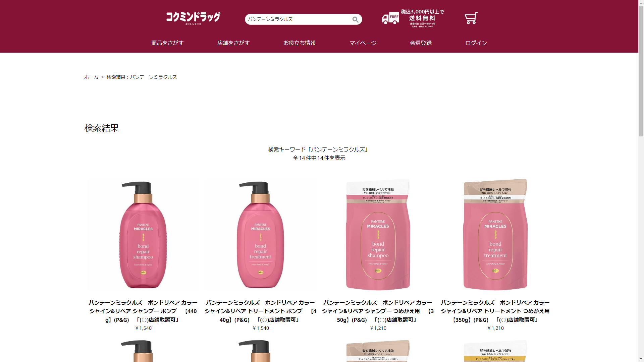Click the ホーム breadcrumb link
Image resolution: width=644 pixels, height=362 pixels.
coord(91,77)
